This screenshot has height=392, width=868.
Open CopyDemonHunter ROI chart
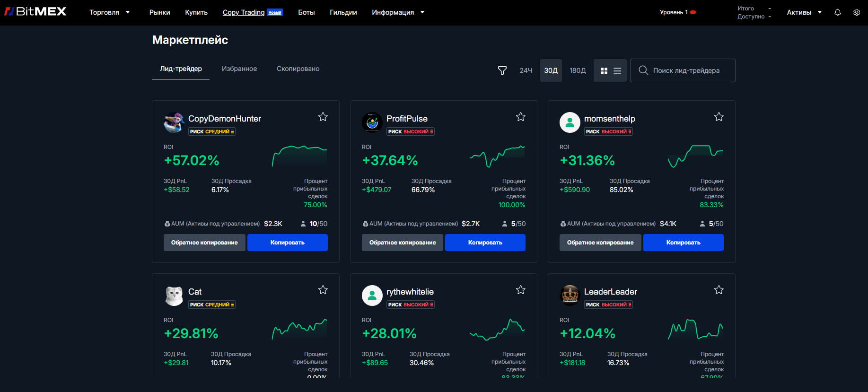click(299, 157)
